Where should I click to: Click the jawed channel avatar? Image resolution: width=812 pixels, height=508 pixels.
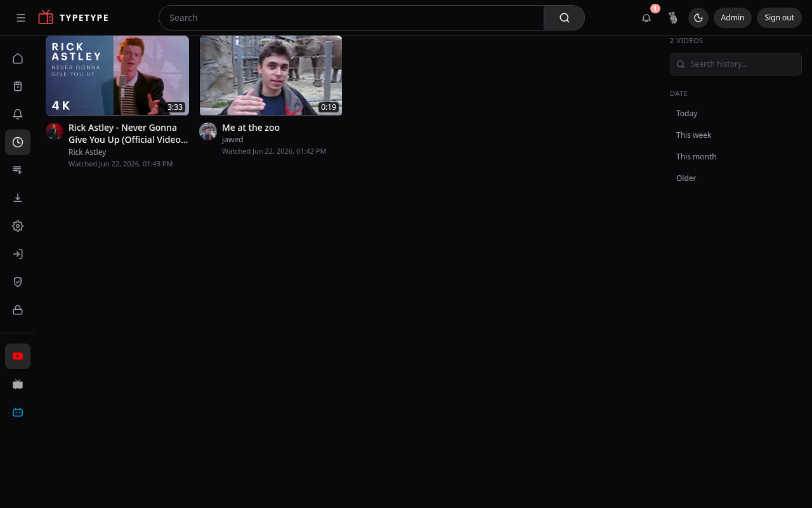[208, 131]
